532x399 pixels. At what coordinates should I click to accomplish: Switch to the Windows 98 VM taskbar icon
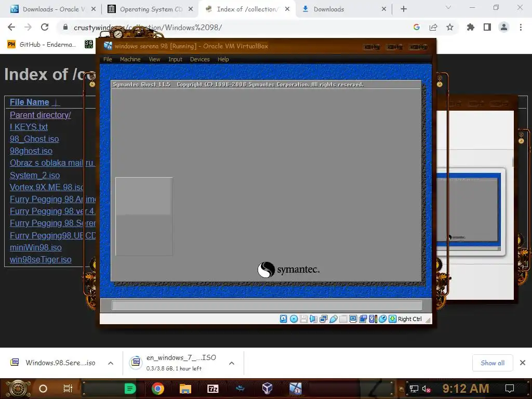[296, 389]
